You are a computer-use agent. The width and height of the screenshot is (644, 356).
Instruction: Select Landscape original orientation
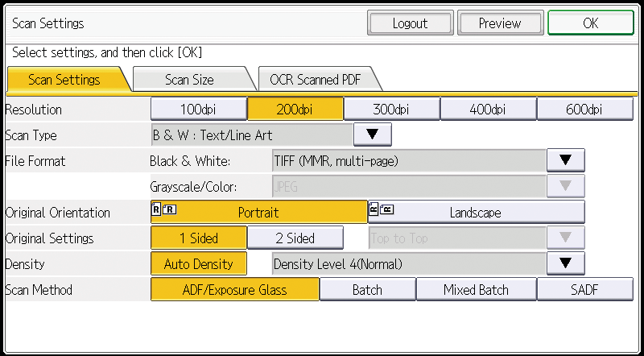pyautogui.click(x=476, y=213)
